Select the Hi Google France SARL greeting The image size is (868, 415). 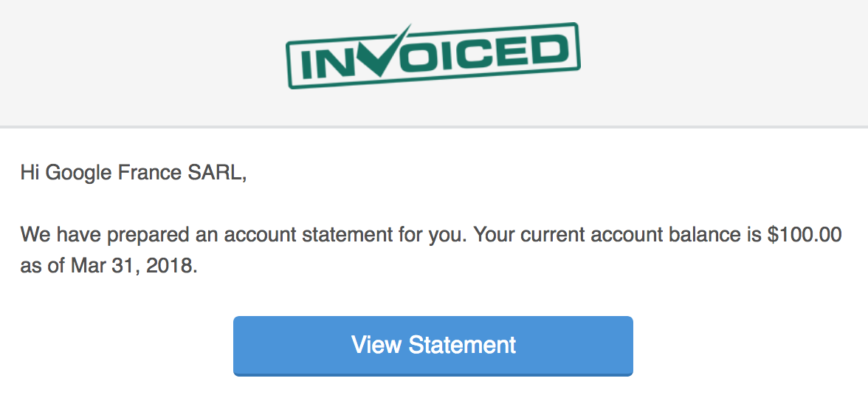point(134,173)
